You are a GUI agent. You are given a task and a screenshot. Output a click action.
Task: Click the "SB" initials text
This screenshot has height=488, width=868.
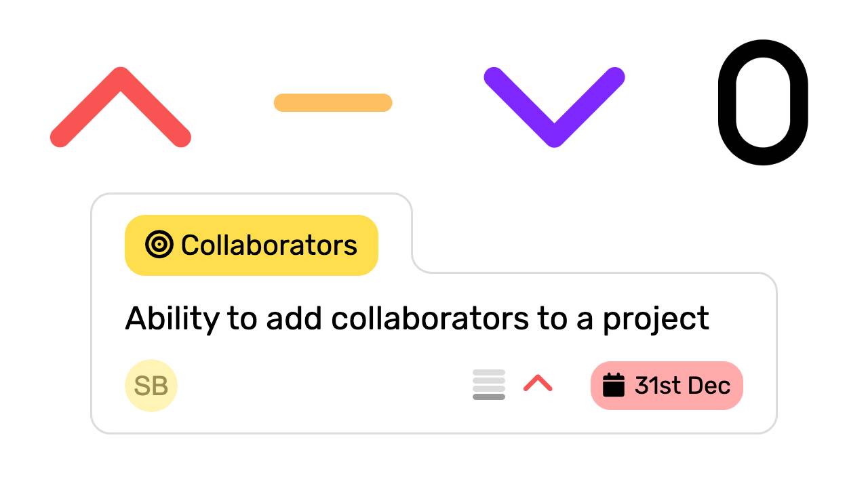coord(151,386)
